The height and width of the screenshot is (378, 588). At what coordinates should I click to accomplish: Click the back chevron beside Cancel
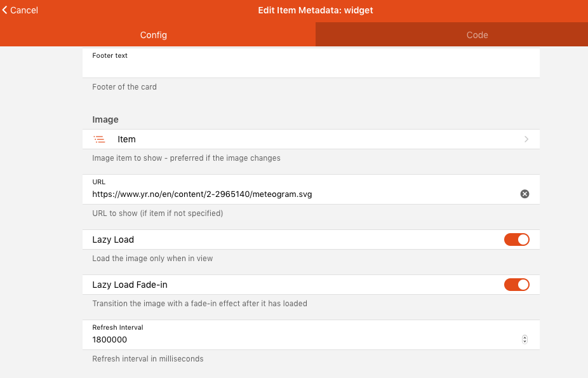click(x=5, y=10)
